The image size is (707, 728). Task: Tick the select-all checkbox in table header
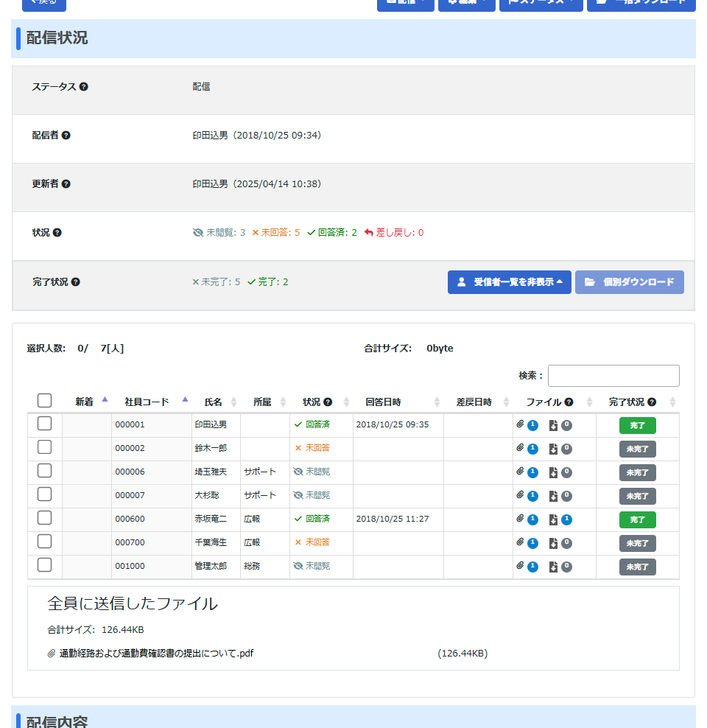[x=44, y=401]
